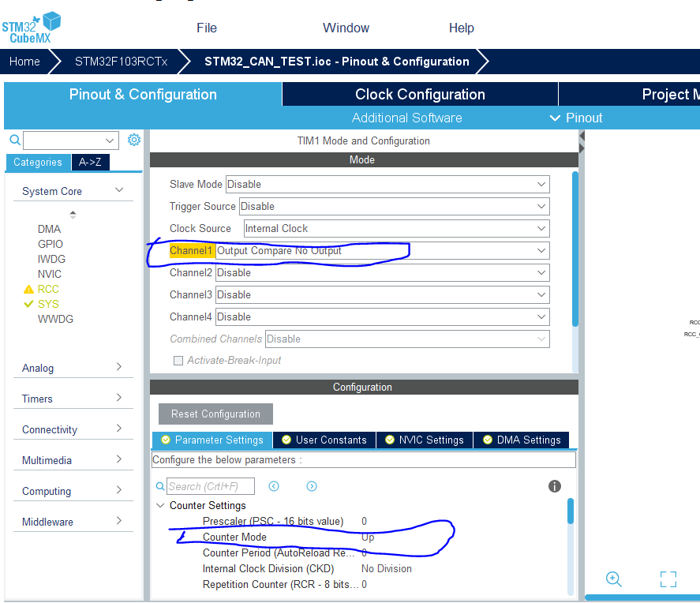Switch to Pinout & Configuration tab

click(143, 94)
